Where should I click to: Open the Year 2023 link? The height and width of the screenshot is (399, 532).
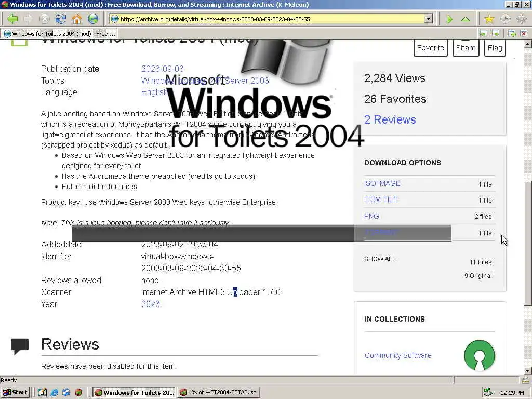pyautogui.click(x=150, y=304)
